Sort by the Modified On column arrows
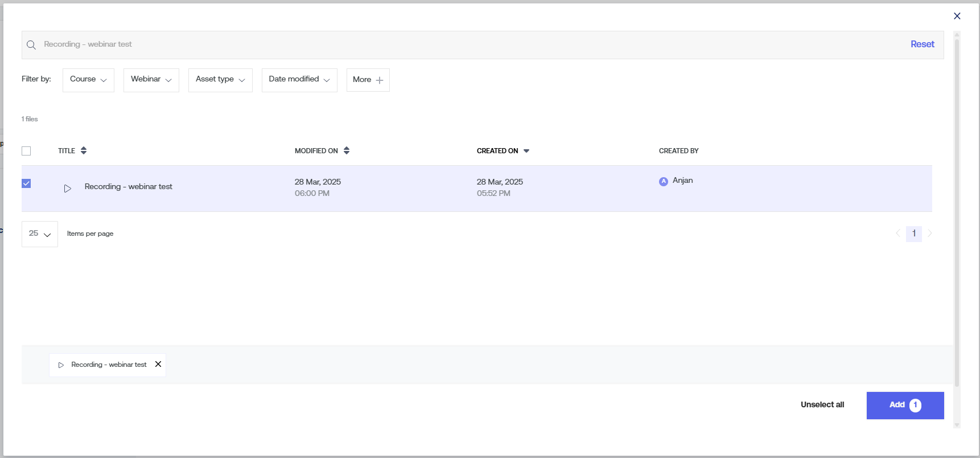 pyautogui.click(x=347, y=151)
